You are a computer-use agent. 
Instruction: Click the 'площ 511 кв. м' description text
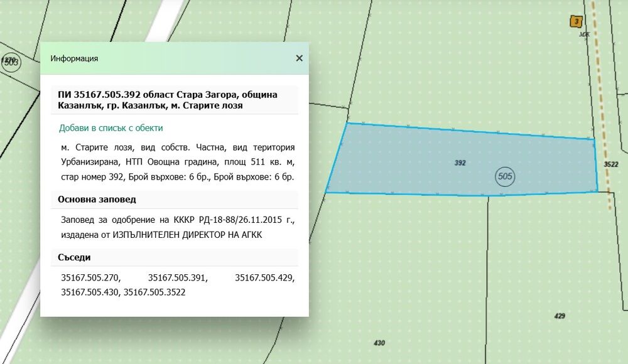pyautogui.click(x=259, y=162)
